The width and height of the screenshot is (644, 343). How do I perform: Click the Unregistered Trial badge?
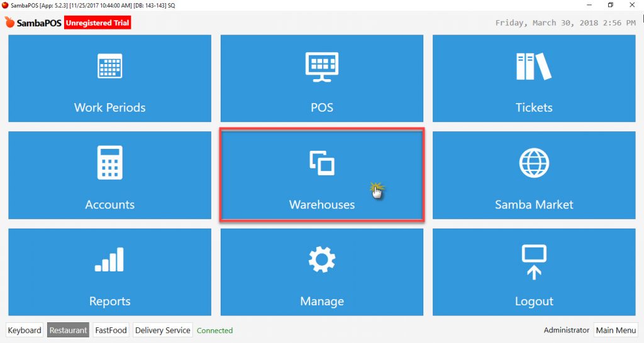[97, 23]
